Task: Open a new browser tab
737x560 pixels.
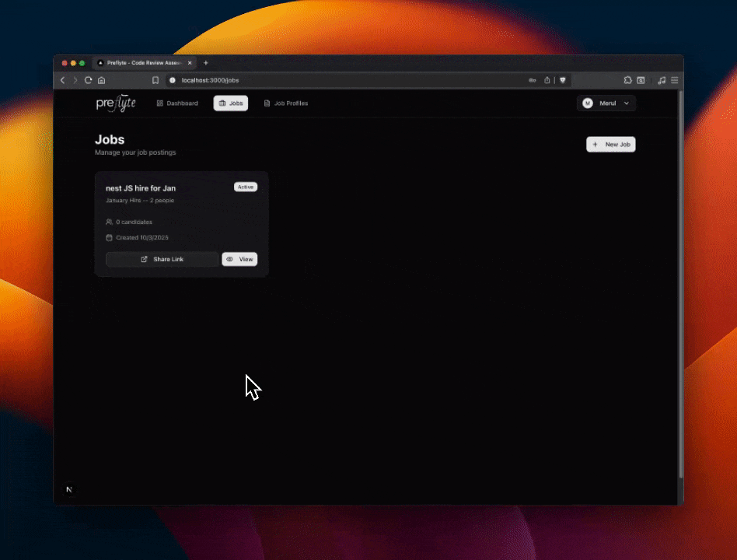Action: (206, 63)
